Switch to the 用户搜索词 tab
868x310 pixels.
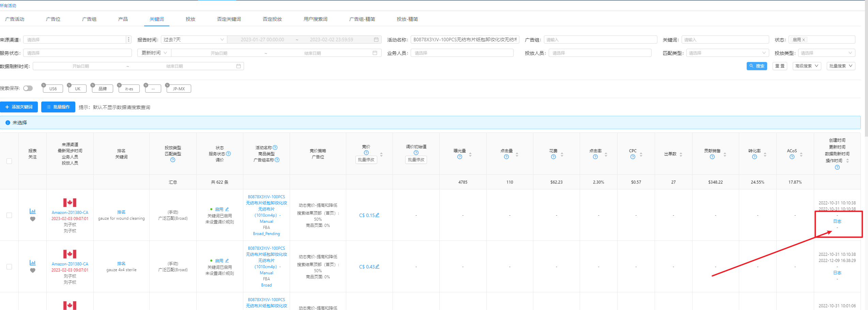point(315,19)
